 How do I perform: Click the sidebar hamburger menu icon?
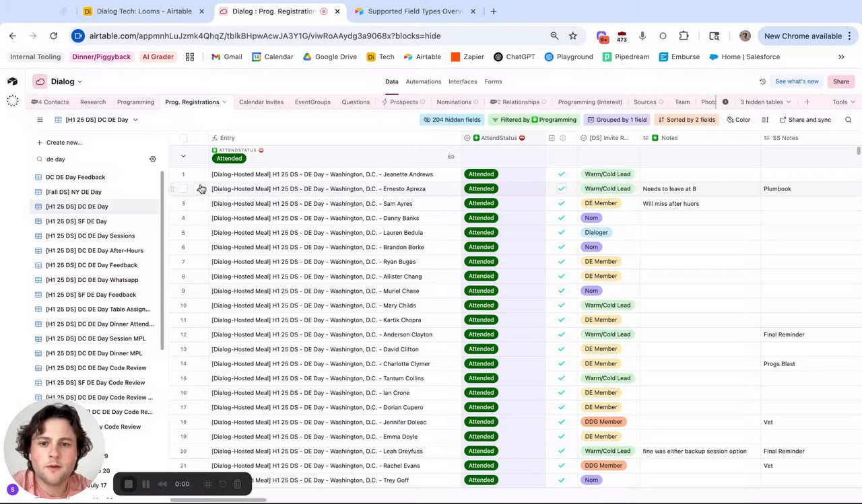pos(40,120)
